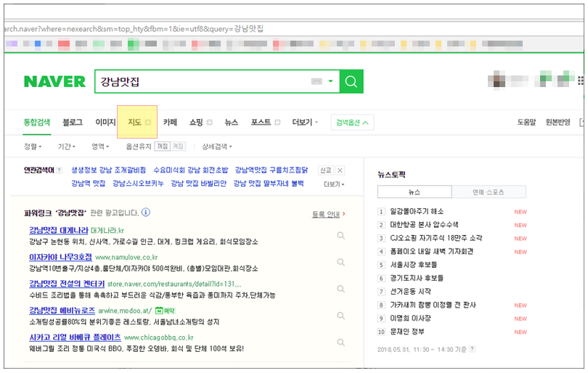This screenshot has width=588, height=373.
Task: Open the 강남맛집 전설의 켄터키 link
Action: 67,284
